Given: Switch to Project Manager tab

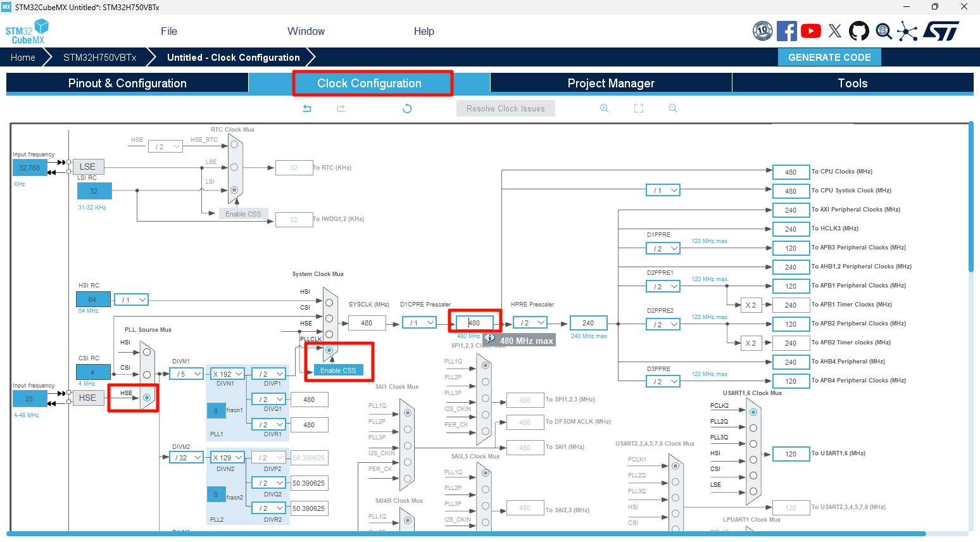Looking at the screenshot, I should pyautogui.click(x=611, y=84).
